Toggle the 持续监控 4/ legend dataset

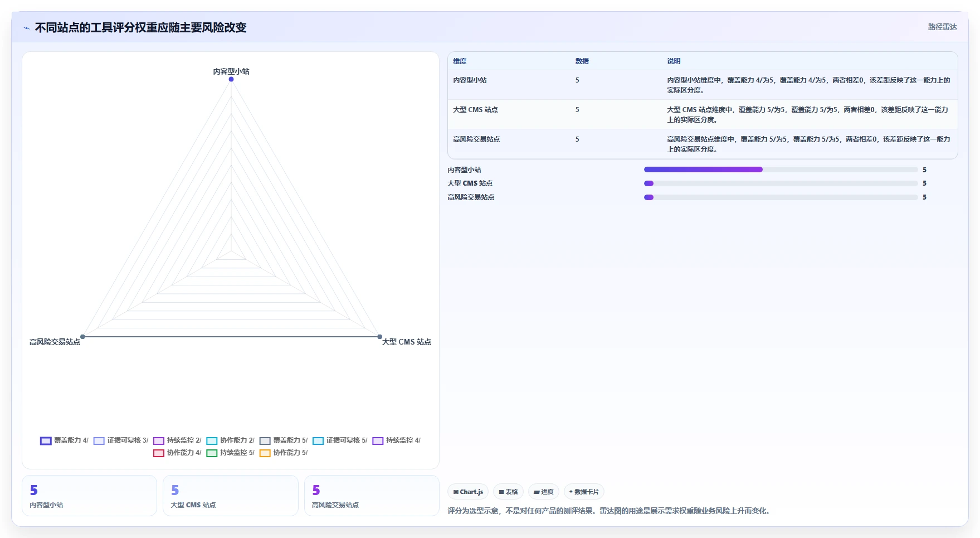pyautogui.click(x=396, y=440)
